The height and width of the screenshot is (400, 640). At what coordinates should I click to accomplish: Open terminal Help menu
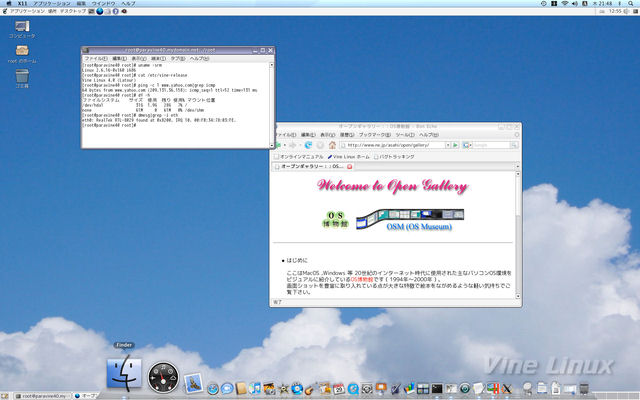(x=199, y=59)
